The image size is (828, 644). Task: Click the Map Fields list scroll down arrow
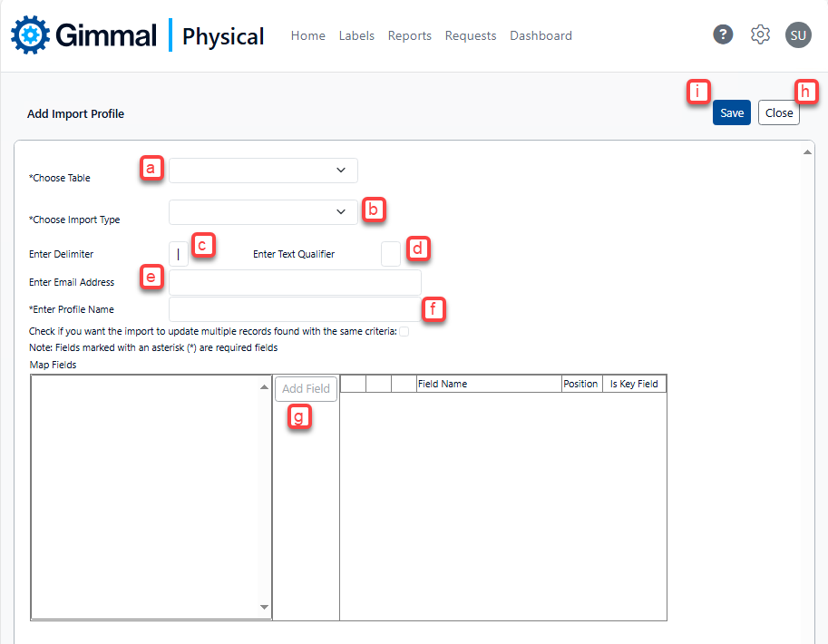click(265, 608)
